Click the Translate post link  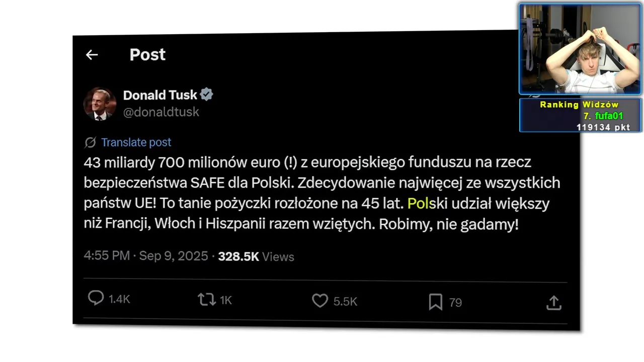[136, 142]
